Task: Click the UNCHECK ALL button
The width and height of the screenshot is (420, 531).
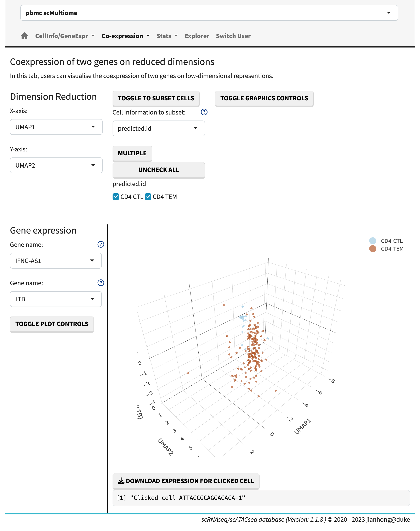Action: [x=159, y=169]
